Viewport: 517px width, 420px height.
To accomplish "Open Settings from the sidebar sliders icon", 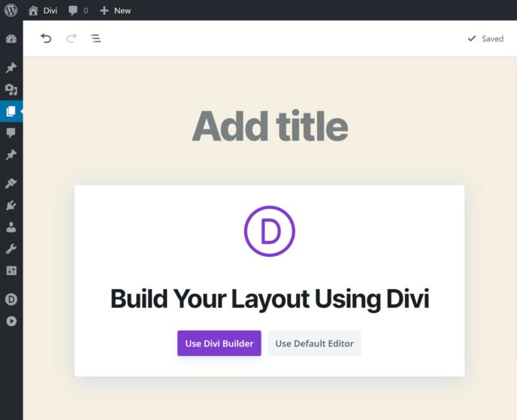I will [x=11, y=270].
